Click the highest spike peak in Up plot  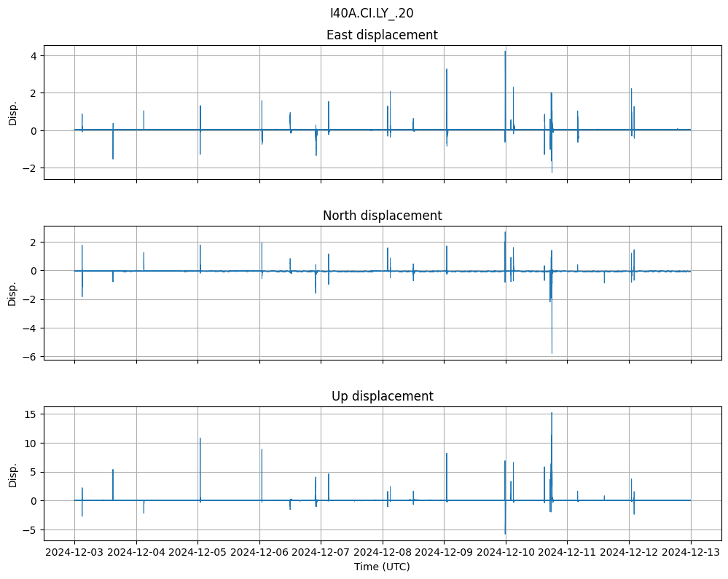click(x=552, y=414)
